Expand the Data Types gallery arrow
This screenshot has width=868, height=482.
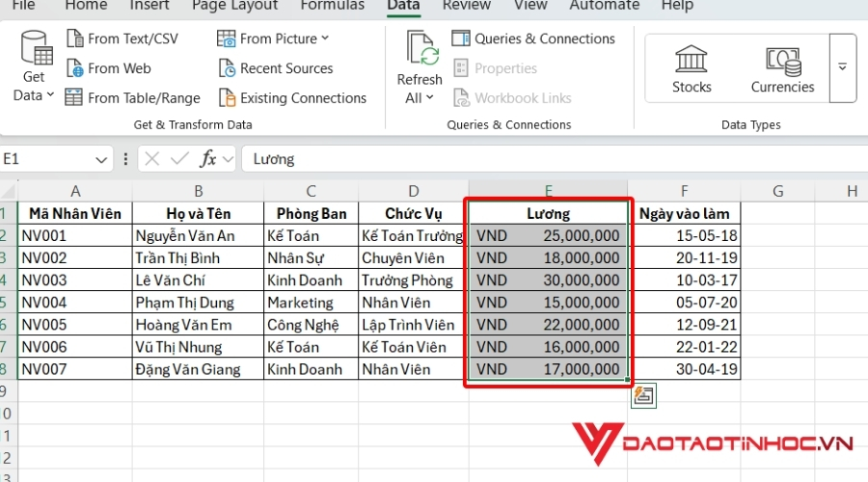(x=843, y=67)
